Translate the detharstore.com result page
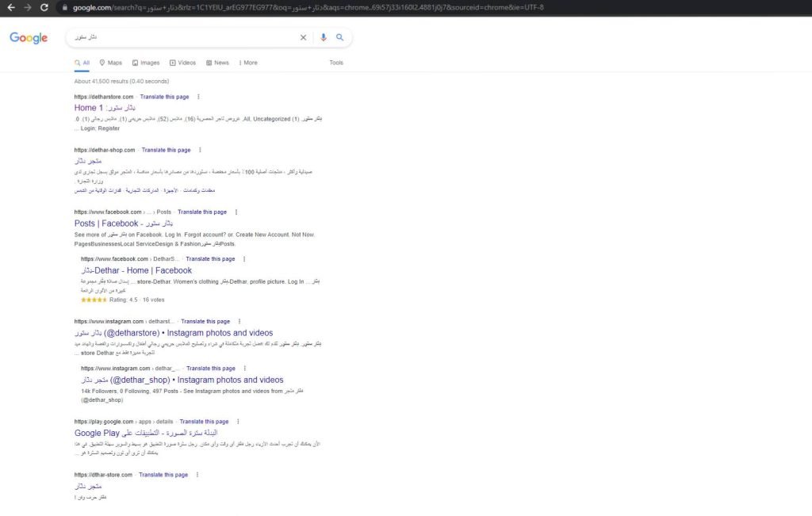This screenshot has width=812, height=516. 164,97
